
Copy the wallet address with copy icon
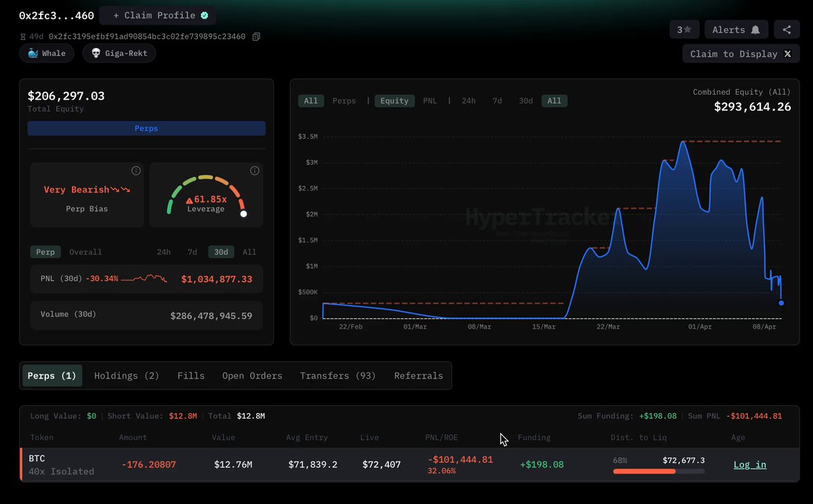click(256, 37)
